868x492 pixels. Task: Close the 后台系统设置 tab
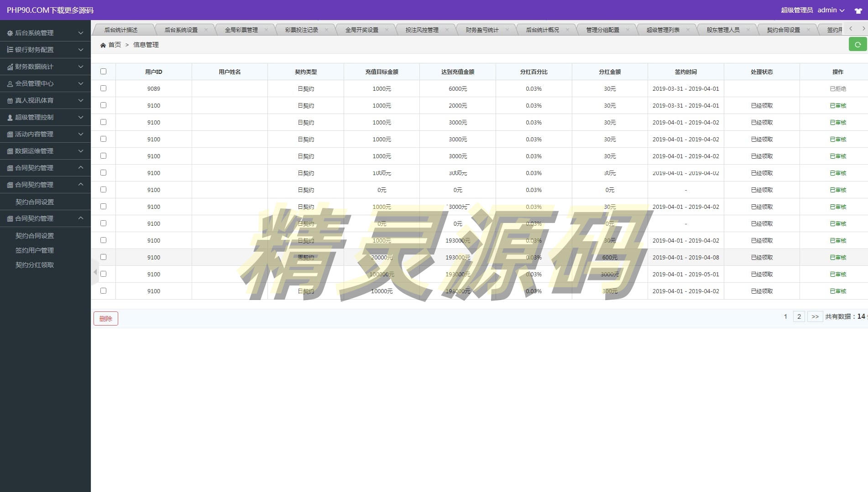[206, 30]
